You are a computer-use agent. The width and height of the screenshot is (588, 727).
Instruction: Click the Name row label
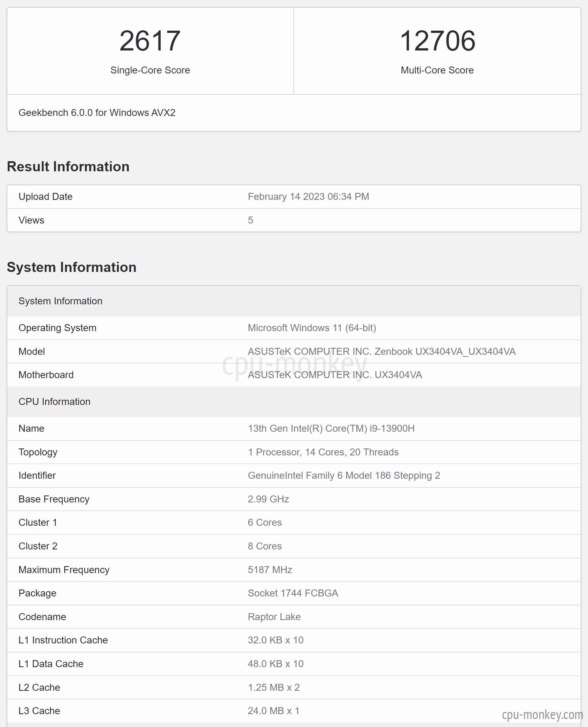[31, 428]
